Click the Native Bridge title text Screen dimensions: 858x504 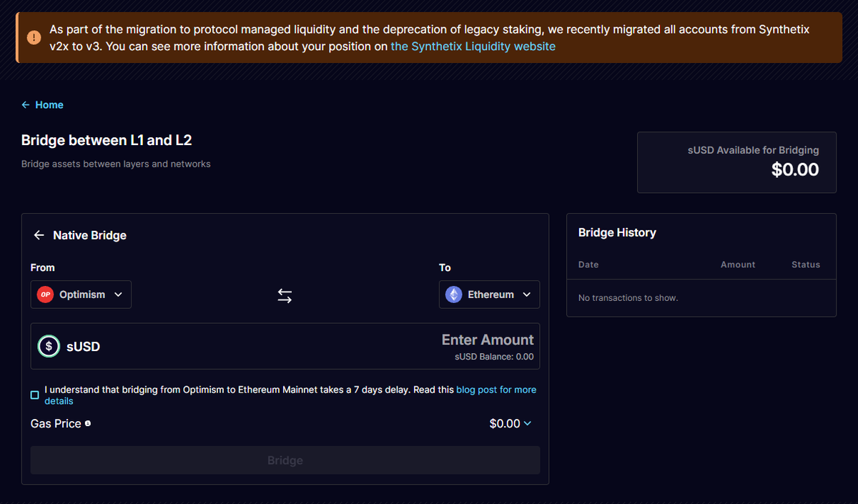(90, 235)
